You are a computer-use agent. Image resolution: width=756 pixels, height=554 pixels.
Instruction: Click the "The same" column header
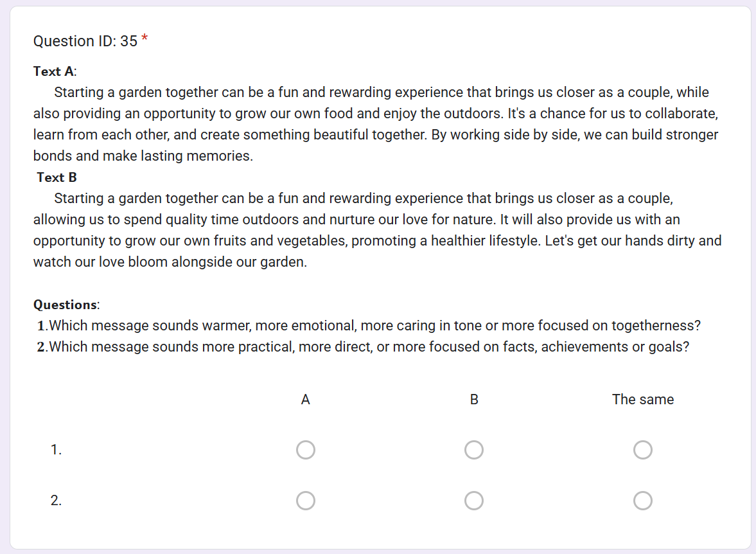point(643,400)
